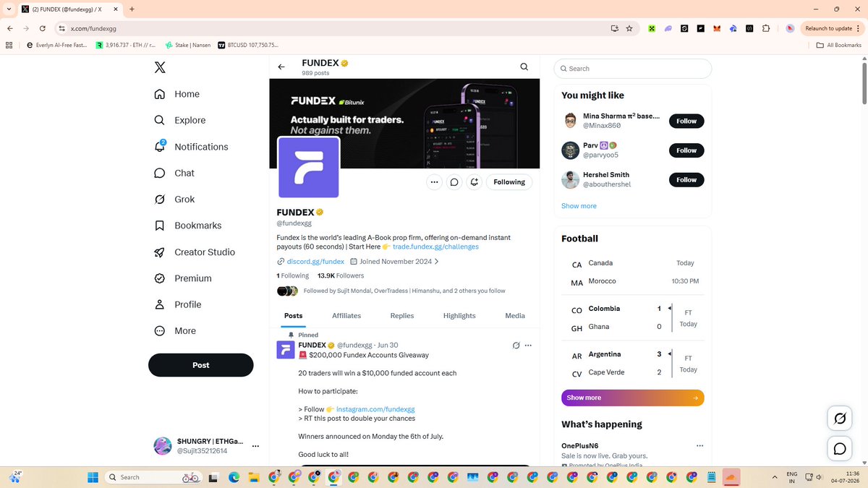
Task: Follow Hershel Smith
Action: 686,179
